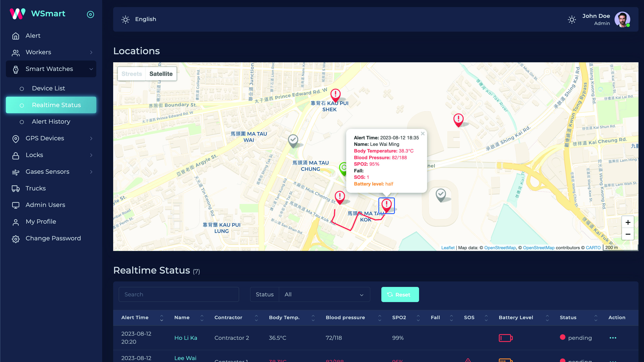The height and width of the screenshot is (362, 644).
Task: Click the WSmart logo icon
Action: [x=17, y=14]
